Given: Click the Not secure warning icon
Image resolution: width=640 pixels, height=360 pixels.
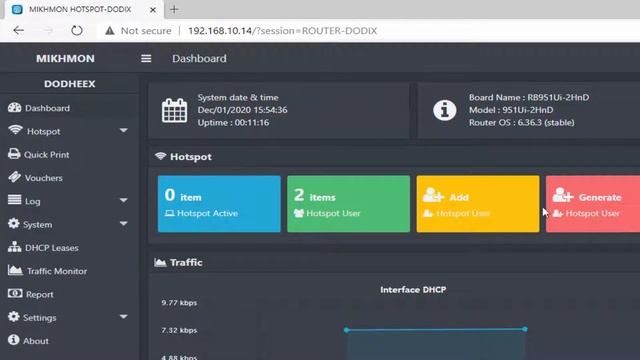Looking at the screenshot, I should 110,31.
